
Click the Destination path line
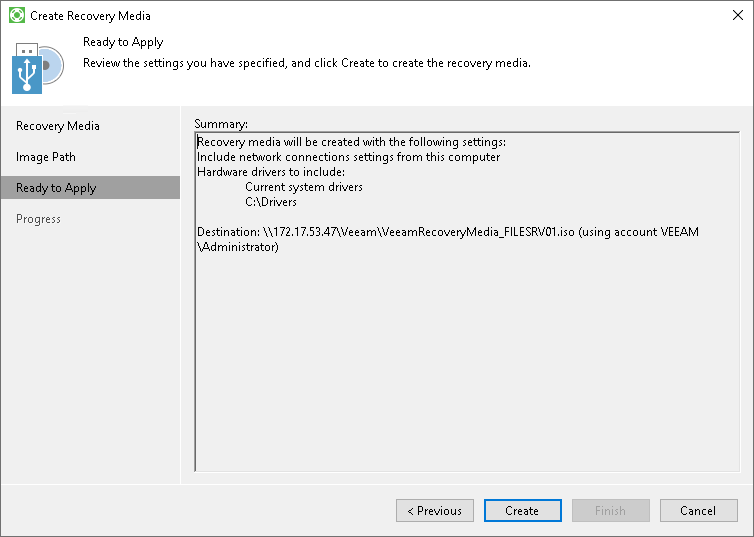448,232
